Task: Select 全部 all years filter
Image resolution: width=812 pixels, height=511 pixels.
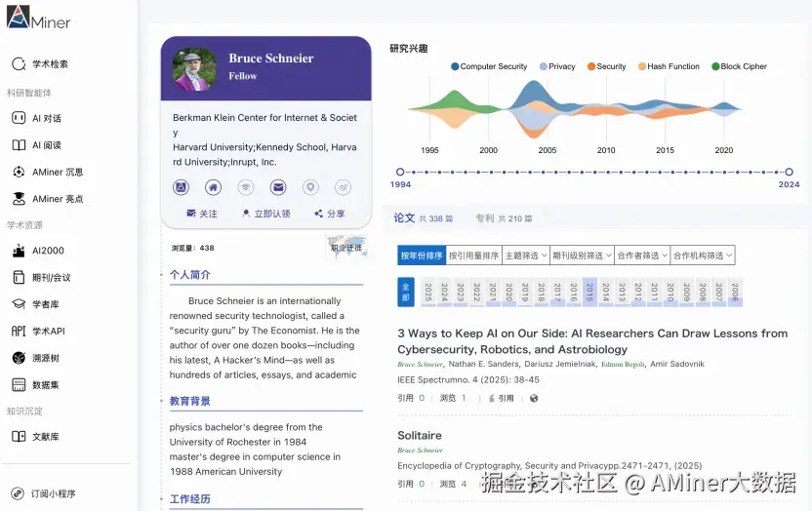Action: tap(405, 293)
